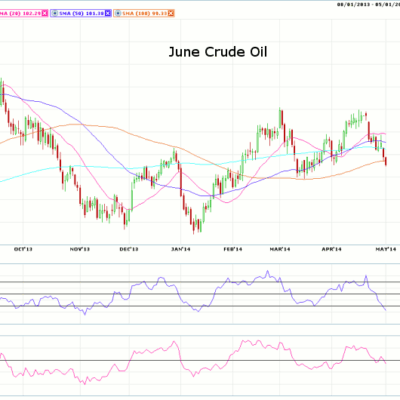Screen dimensions: 400x400
Task: Remove the purple SMA (50) indicator
Action: pos(108,13)
